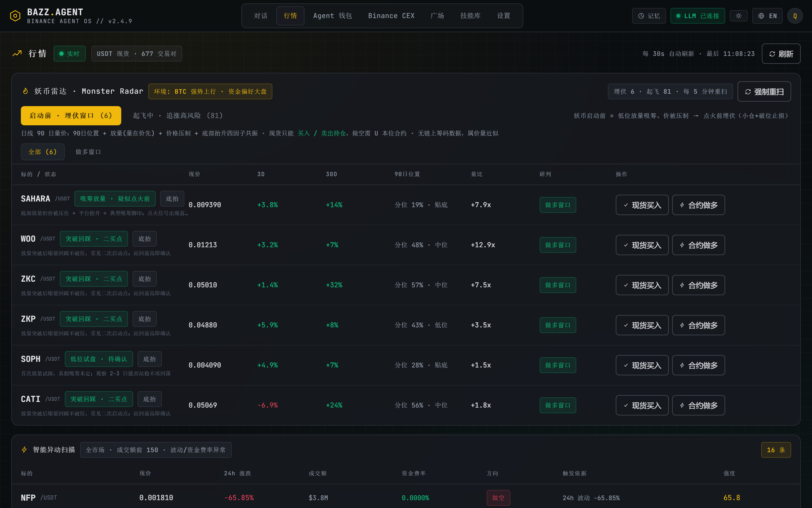Toggle the light/dark theme sun icon
Screen dimensions: 812x508
[x=738, y=16]
